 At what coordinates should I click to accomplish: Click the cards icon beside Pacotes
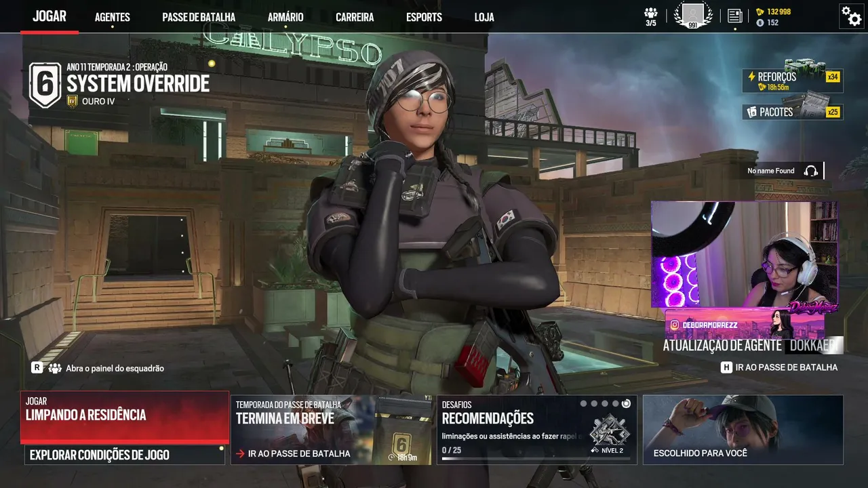point(751,112)
